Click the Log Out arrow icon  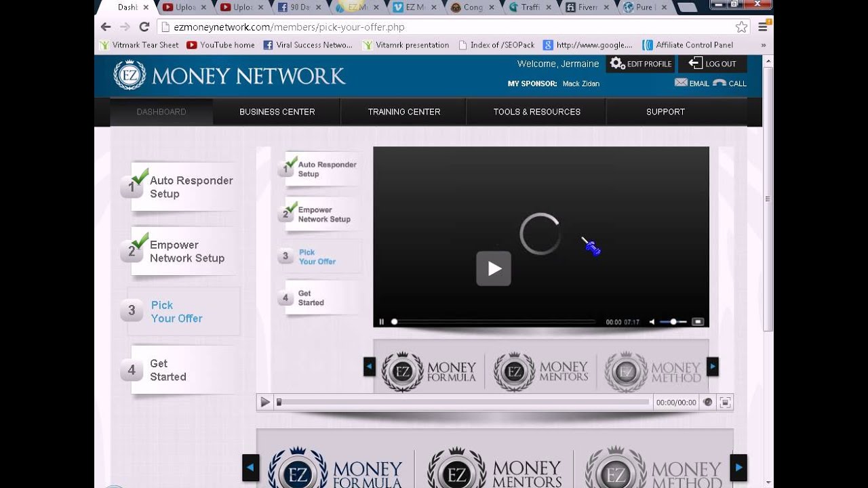(x=695, y=64)
